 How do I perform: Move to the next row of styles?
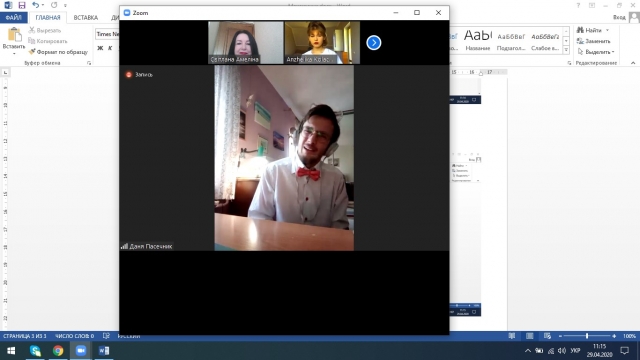[x=566, y=41]
